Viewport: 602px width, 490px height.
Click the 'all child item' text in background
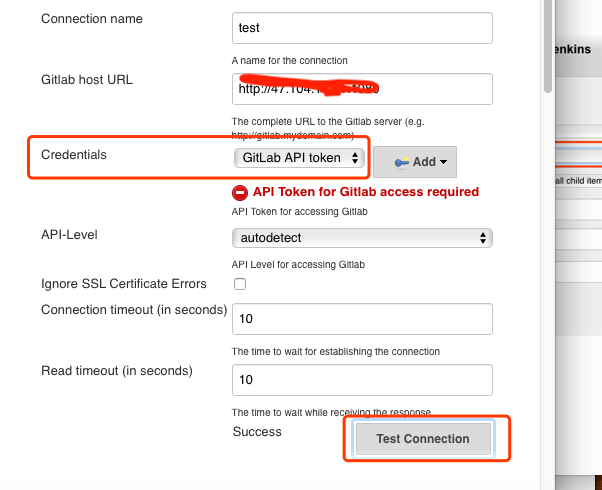pos(577,180)
